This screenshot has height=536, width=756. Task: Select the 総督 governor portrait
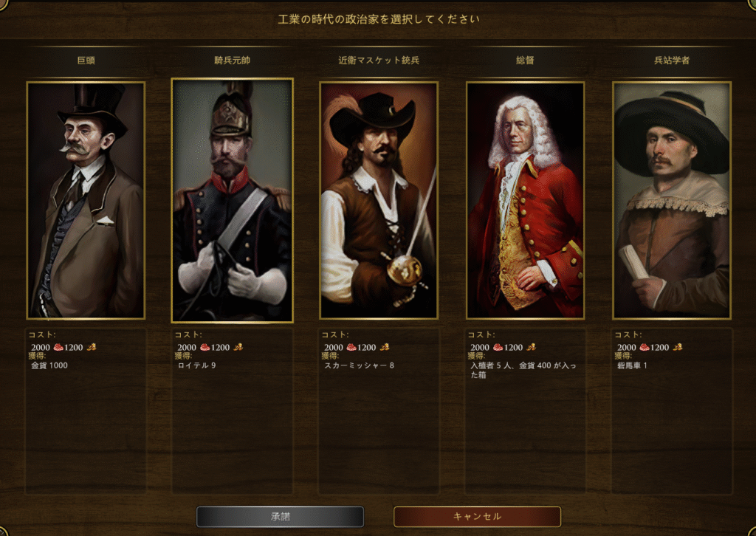click(525, 201)
